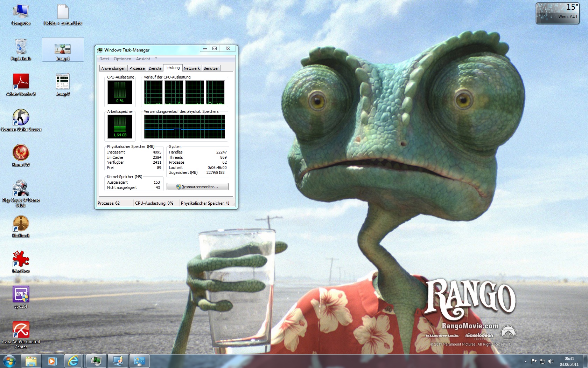
Task: Switch to the Dienste tab
Action: tap(155, 68)
